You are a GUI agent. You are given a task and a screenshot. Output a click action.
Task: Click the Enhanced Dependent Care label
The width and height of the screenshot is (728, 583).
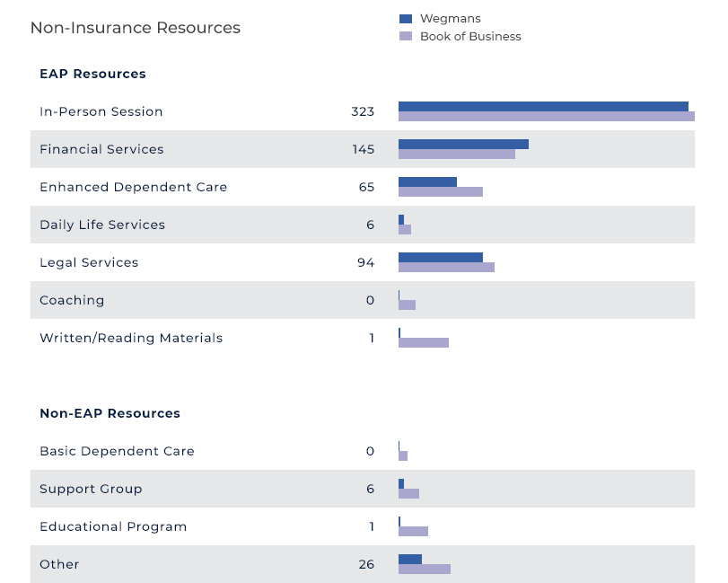pyautogui.click(x=133, y=188)
